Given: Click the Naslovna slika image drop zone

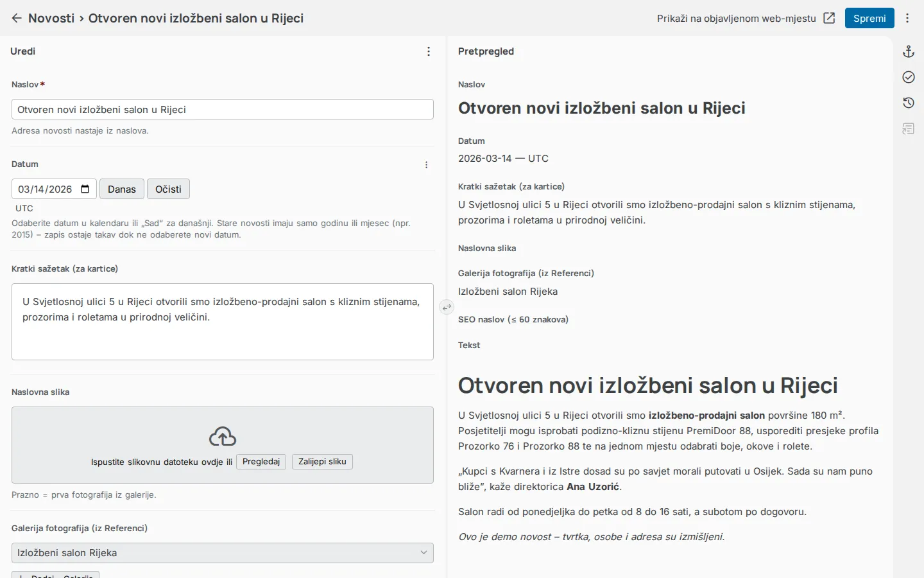Looking at the screenshot, I should point(223,445).
